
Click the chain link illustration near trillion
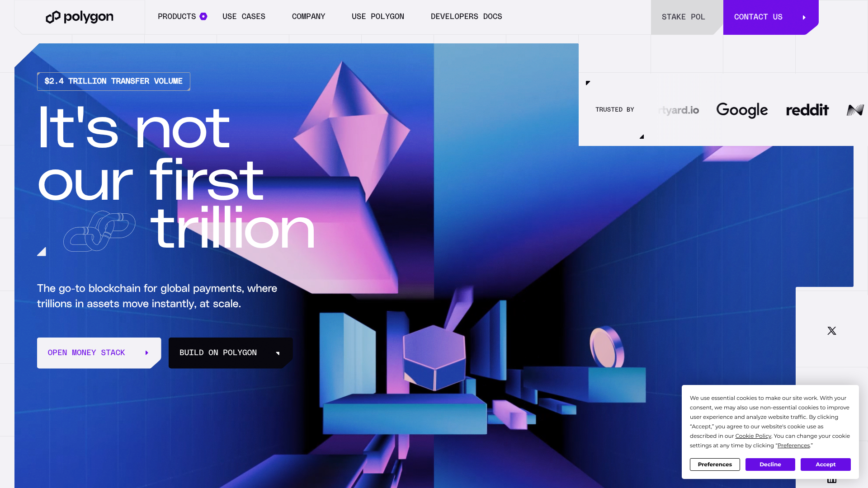pyautogui.click(x=99, y=231)
